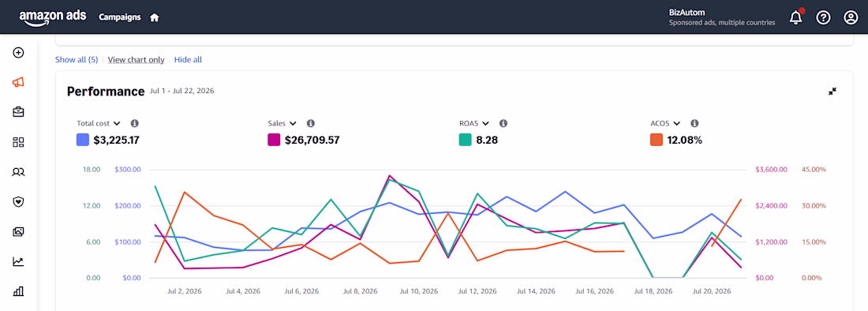The height and width of the screenshot is (311, 868).
Task: Click the create plus icon in sidebar
Action: click(18, 53)
